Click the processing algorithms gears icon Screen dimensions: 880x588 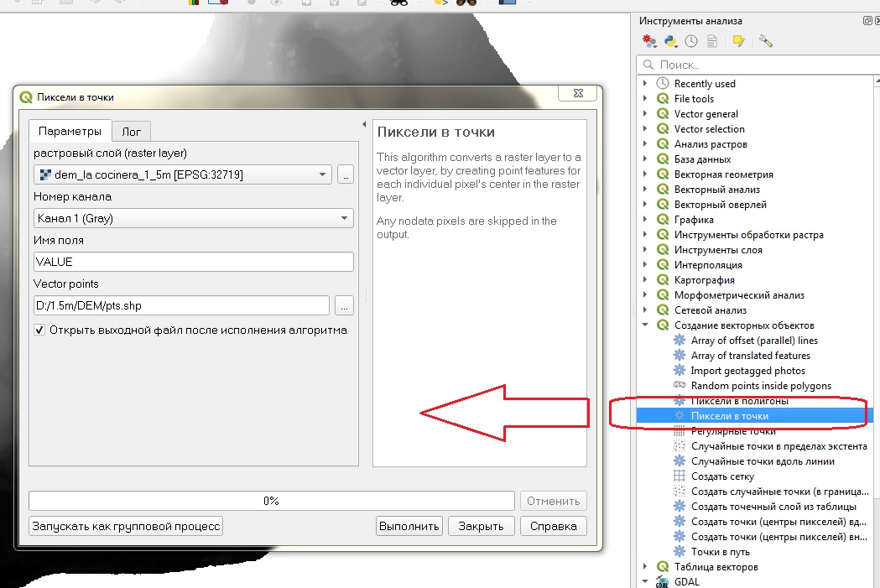click(648, 40)
